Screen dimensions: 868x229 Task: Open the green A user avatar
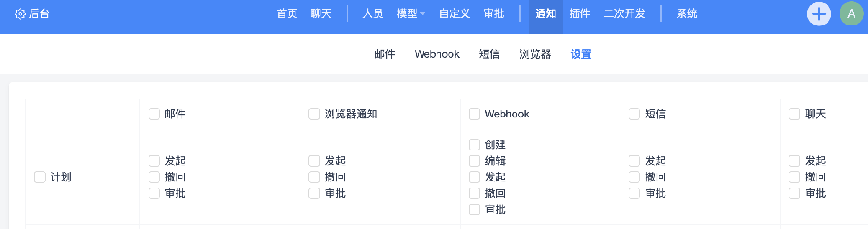[x=851, y=14]
